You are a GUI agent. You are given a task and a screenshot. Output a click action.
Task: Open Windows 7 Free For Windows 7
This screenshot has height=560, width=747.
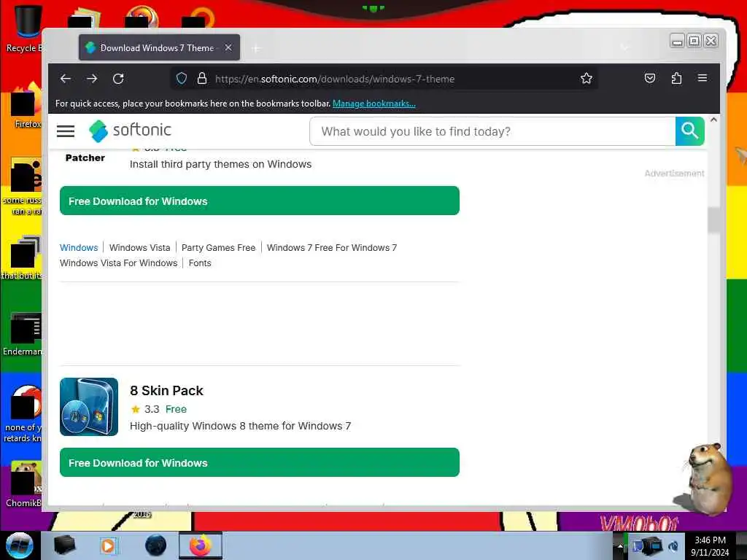(x=332, y=248)
